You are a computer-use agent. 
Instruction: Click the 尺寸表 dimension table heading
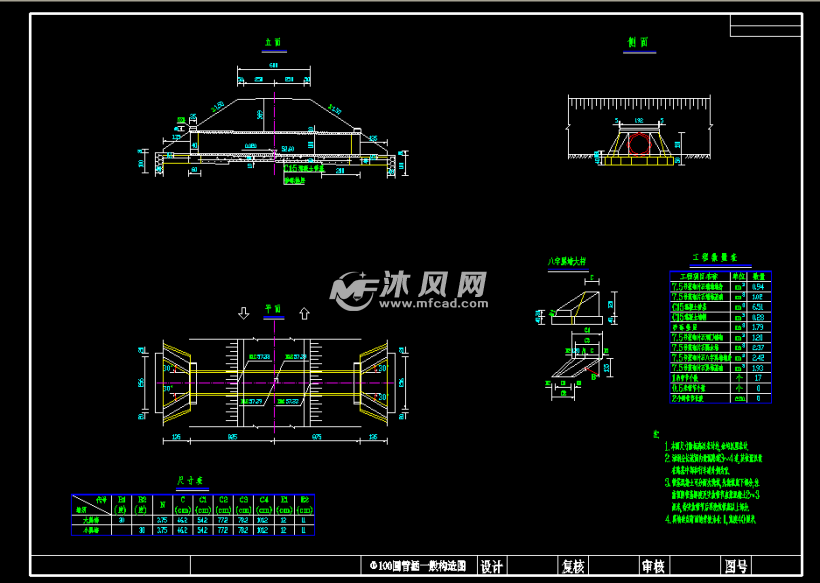coord(192,479)
